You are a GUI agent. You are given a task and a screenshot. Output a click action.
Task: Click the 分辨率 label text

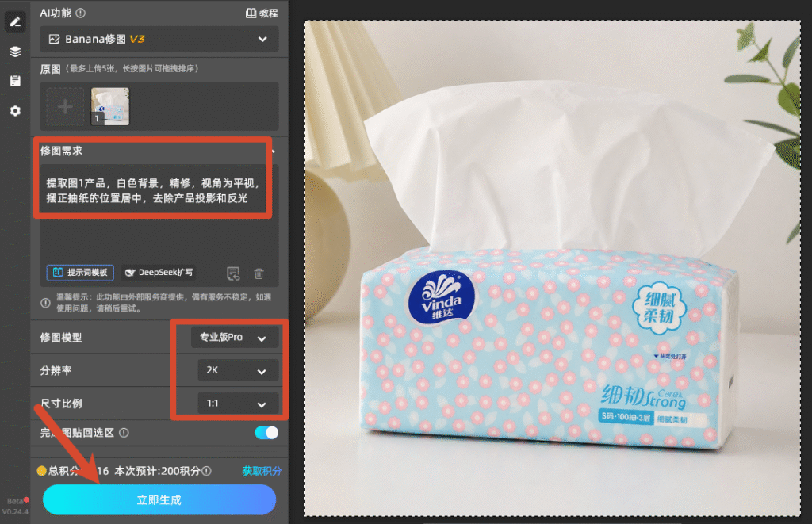(56, 371)
